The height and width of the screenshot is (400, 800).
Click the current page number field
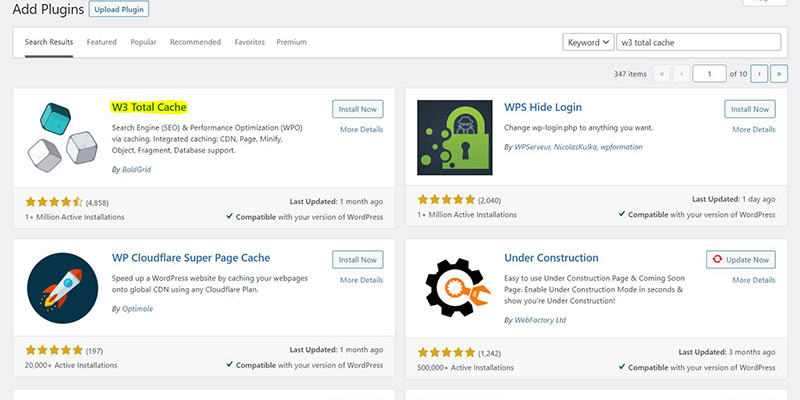(709, 74)
